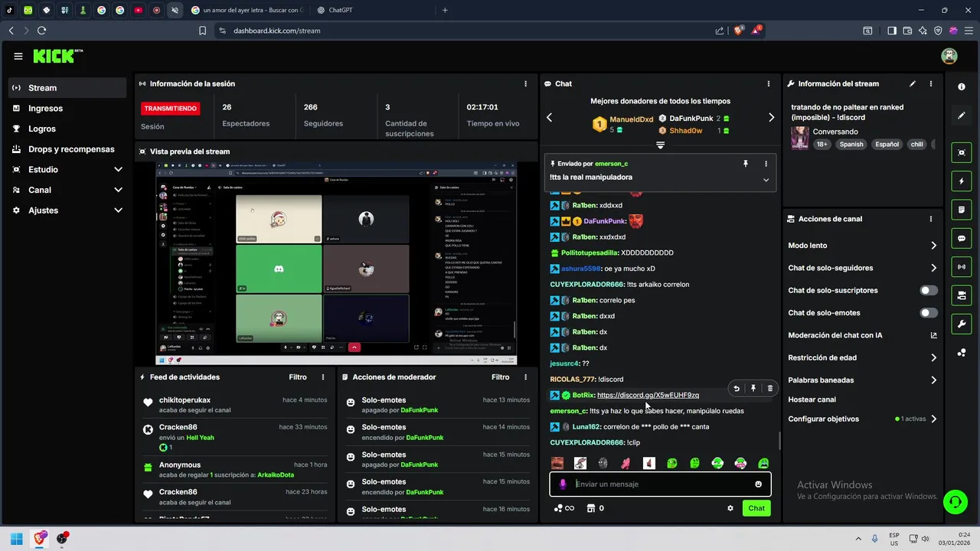Viewport: 980px width, 551px height.
Task: Send message with green Chat button
Action: point(756,508)
